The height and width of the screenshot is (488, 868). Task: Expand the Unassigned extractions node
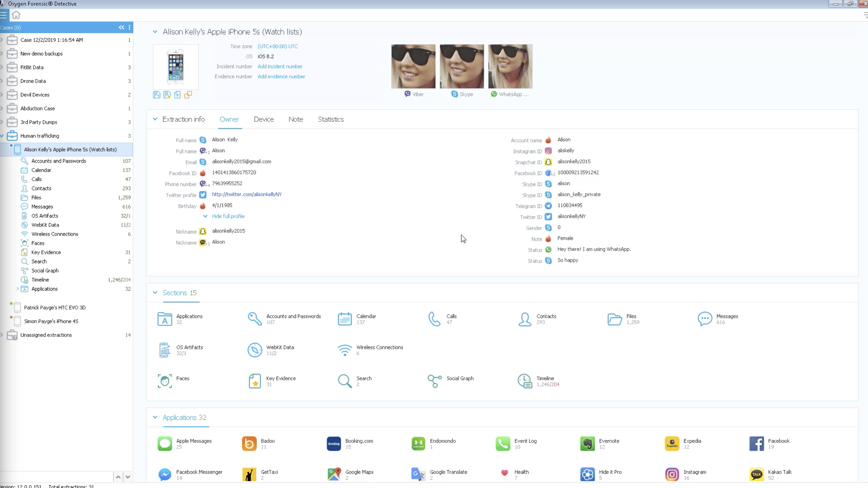coord(2,335)
